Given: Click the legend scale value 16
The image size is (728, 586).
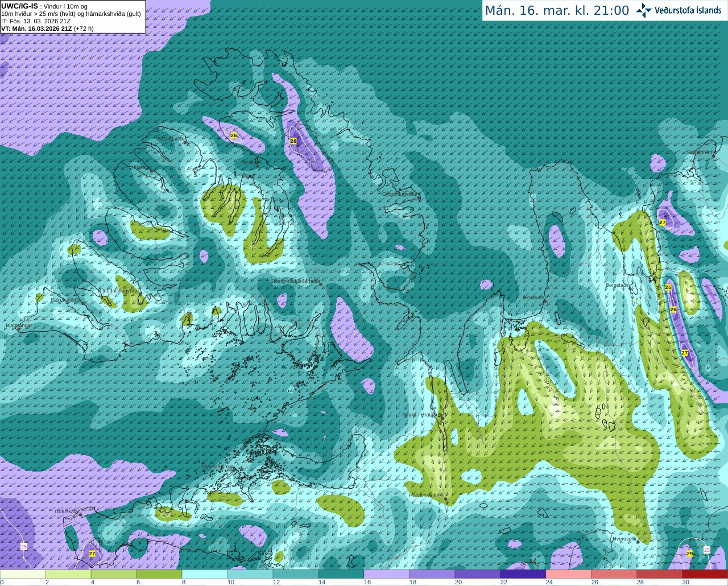Looking at the screenshot, I should [367, 582].
